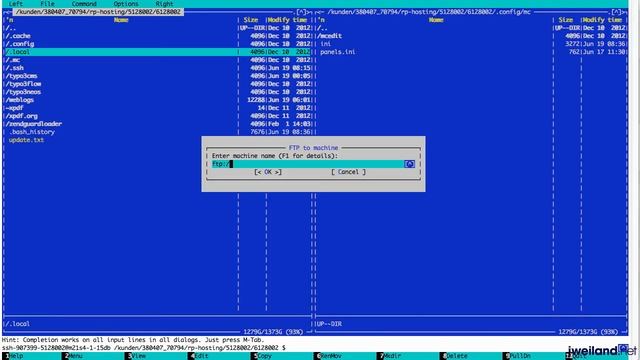Select panels.ini in right panel

tap(472, 52)
